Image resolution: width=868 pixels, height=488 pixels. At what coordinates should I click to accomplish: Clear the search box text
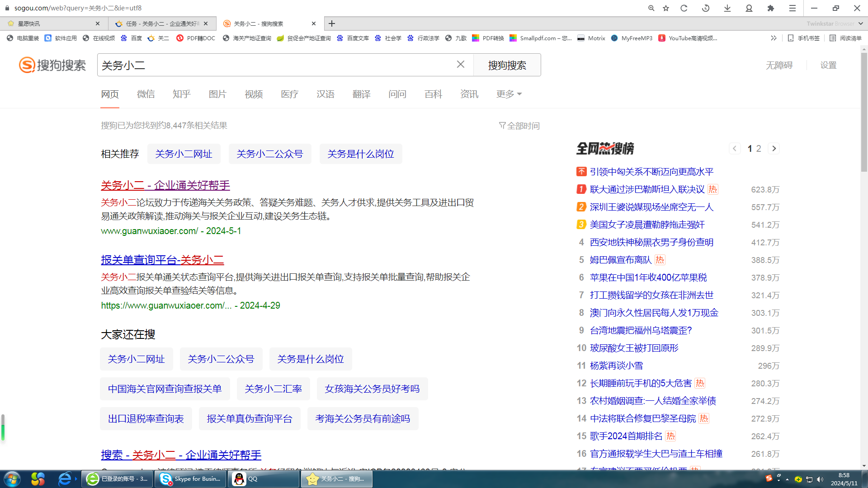click(x=461, y=65)
